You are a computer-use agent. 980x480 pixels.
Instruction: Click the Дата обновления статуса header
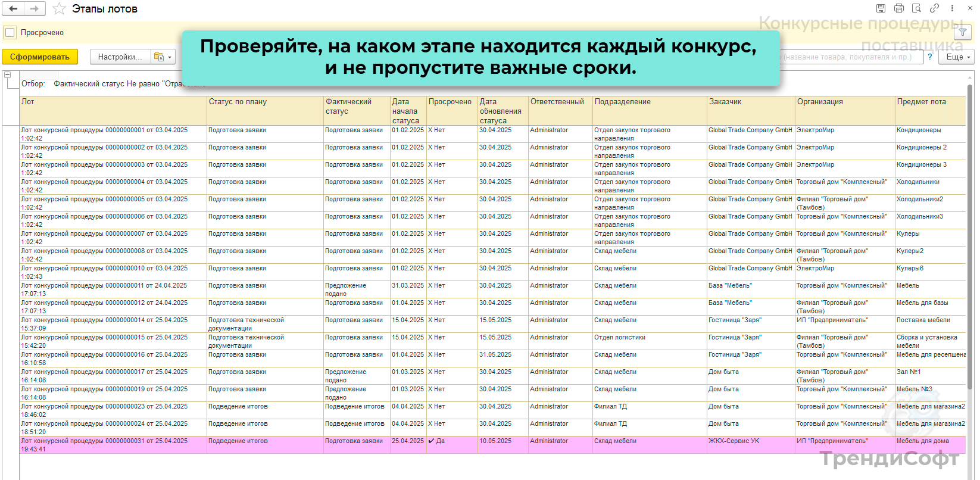click(503, 111)
